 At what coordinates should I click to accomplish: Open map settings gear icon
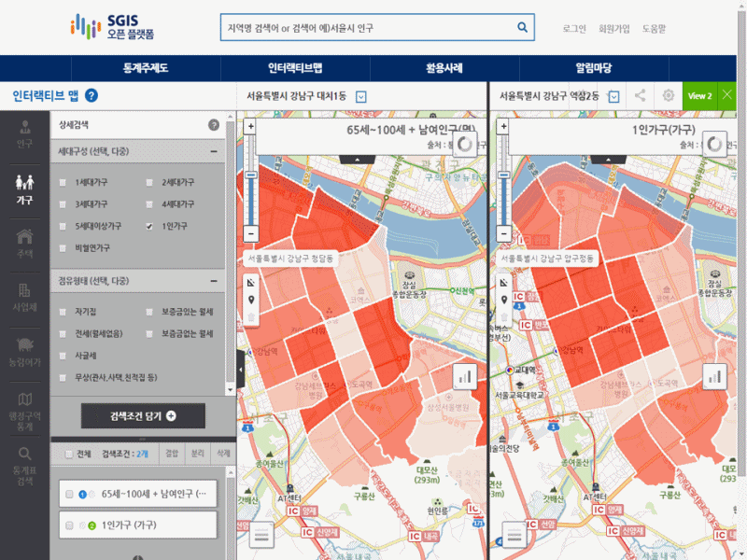669,95
